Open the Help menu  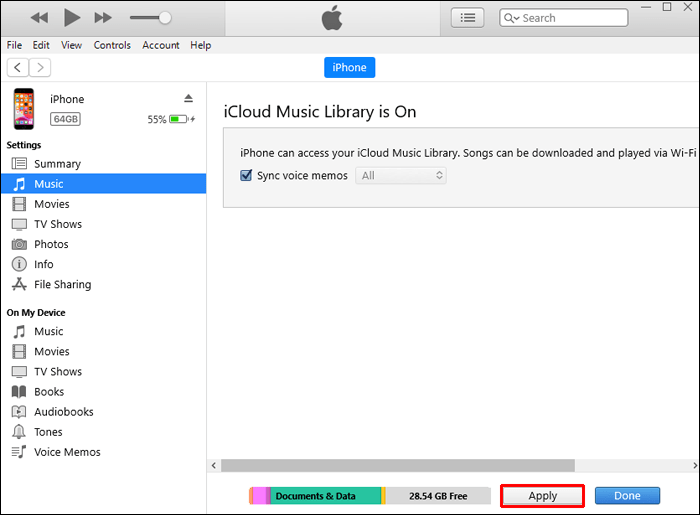point(200,45)
